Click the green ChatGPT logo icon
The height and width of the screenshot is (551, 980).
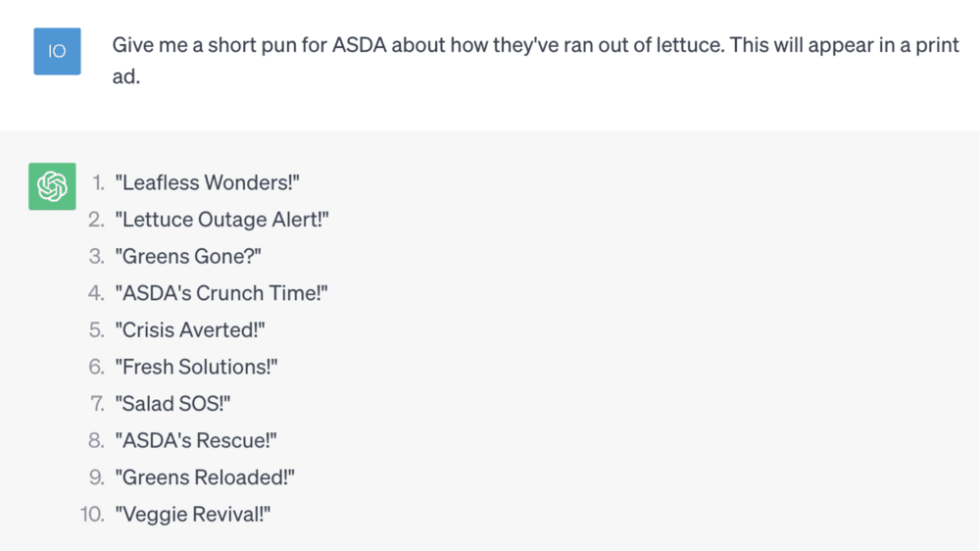tap(53, 186)
